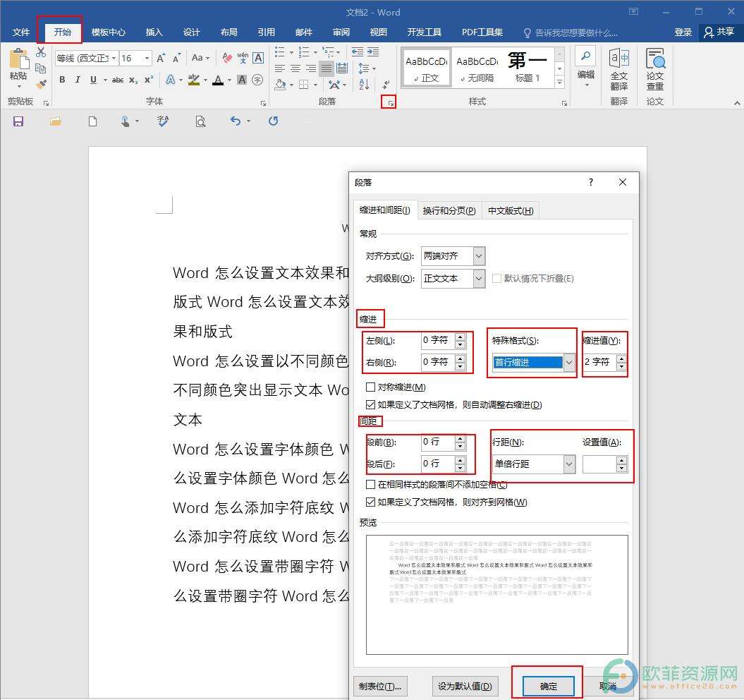The width and height of the screenshot is (744, 700).
Task: Click the Redo icon in quick toolbar
Action: point(273,121)
